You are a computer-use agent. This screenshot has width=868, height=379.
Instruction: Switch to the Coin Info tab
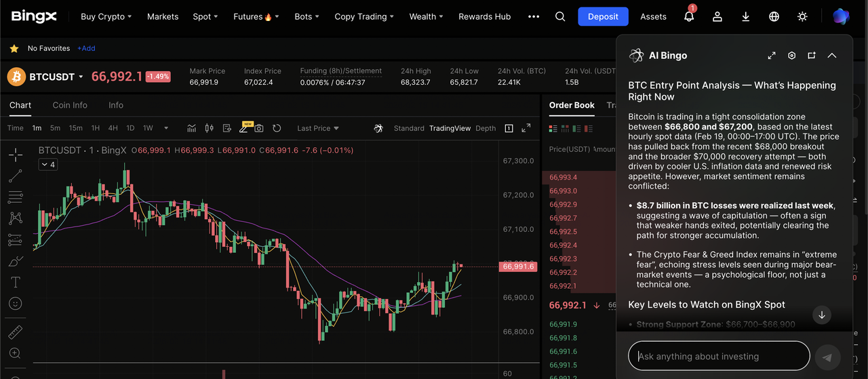pyautogui.click(x=70, y=105)
